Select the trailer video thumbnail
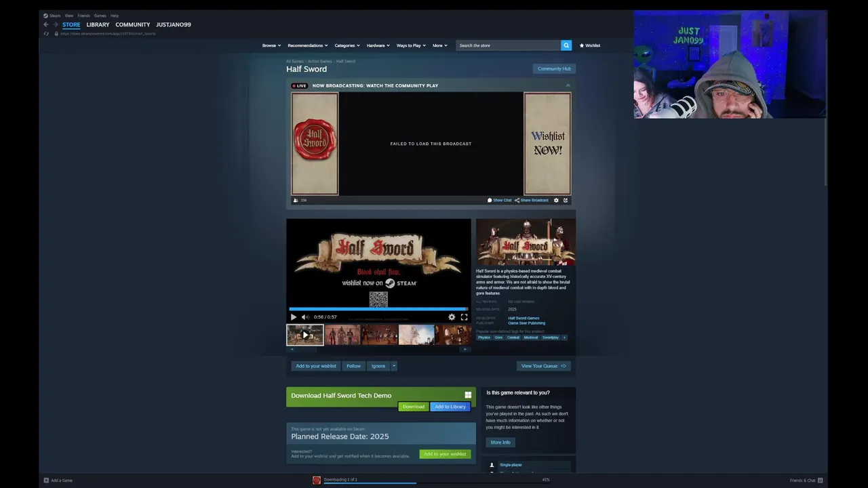This screenshot has width=868, height=488. (305, 335)
